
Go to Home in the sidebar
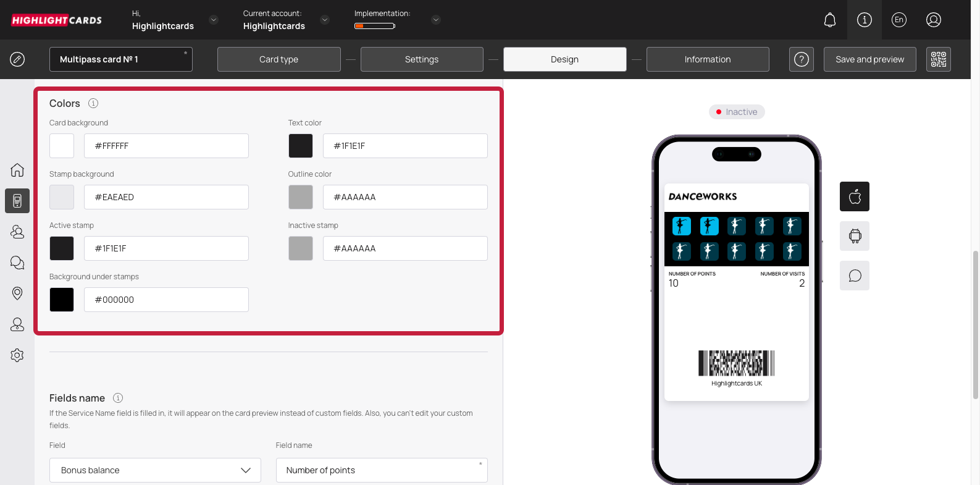pos(17,170)
